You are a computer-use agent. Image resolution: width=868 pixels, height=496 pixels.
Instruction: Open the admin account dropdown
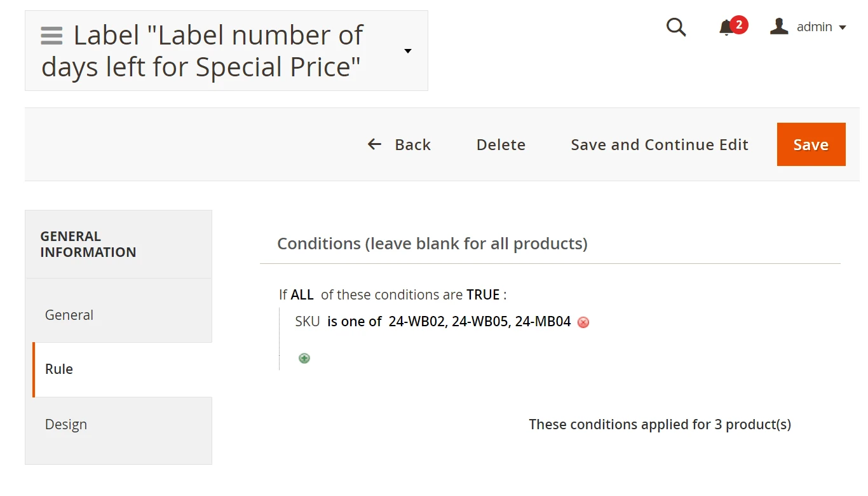pyautogui.click(x=808, y=27)
